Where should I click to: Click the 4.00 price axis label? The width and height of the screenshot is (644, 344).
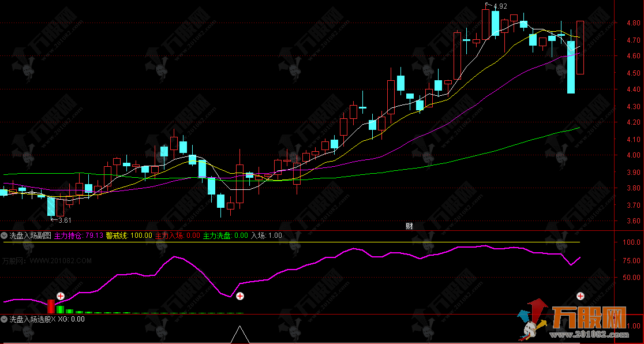tap(633, 155)
